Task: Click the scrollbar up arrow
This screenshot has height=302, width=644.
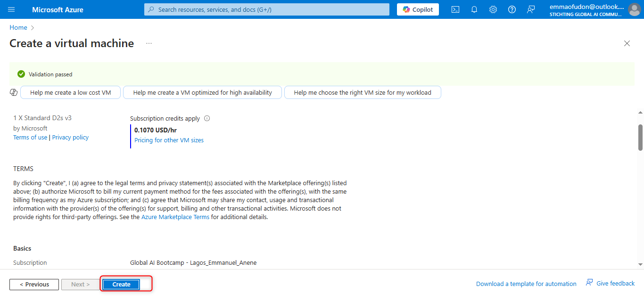Action: point(640,112)
